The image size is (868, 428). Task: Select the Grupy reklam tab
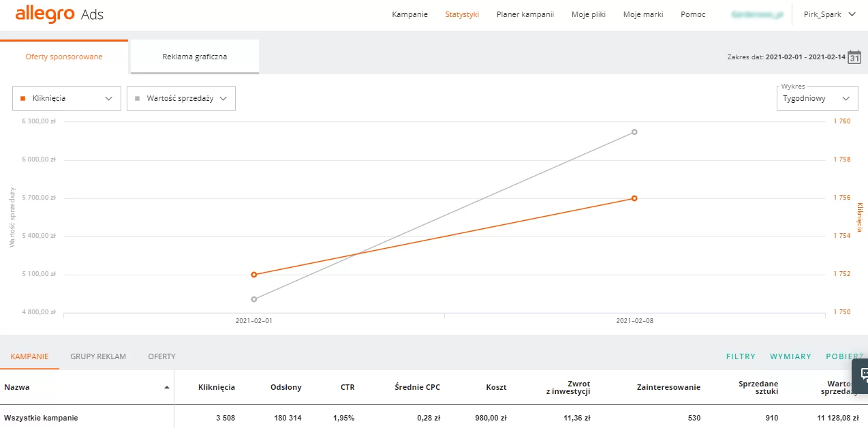coord(98,356)
